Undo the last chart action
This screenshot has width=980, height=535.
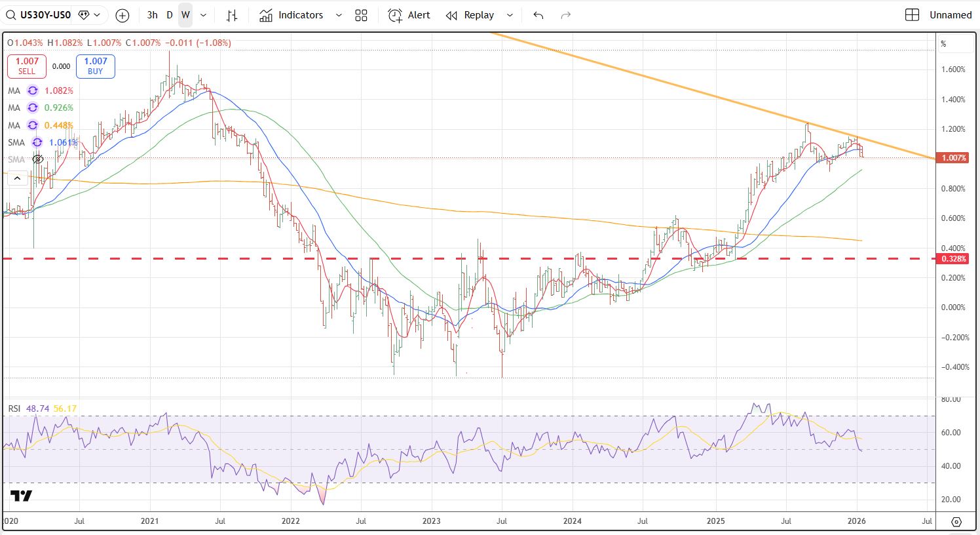tap(538, 15)
